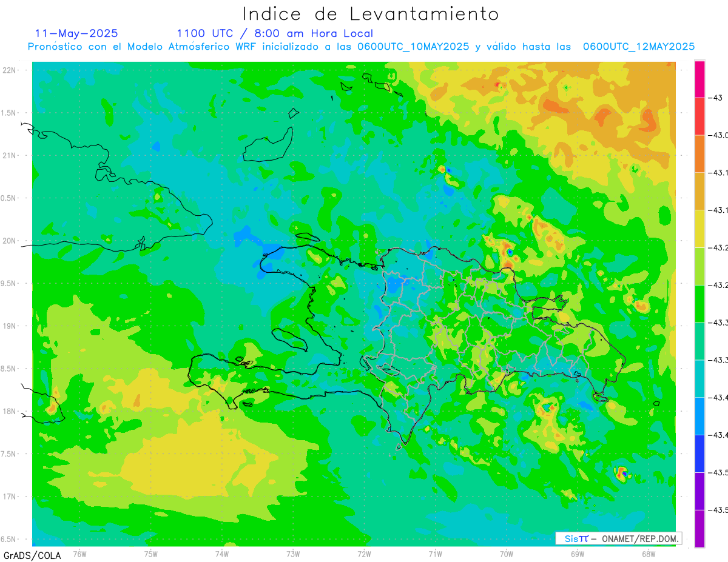The image size is (728, 562).
Task: Click the '69W' longitude label
Action: [578, 554]
